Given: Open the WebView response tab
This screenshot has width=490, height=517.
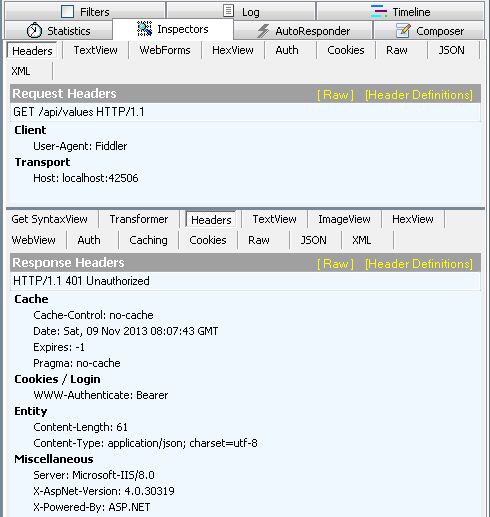Looking at the screenshot, I should (x=34, y=240).
